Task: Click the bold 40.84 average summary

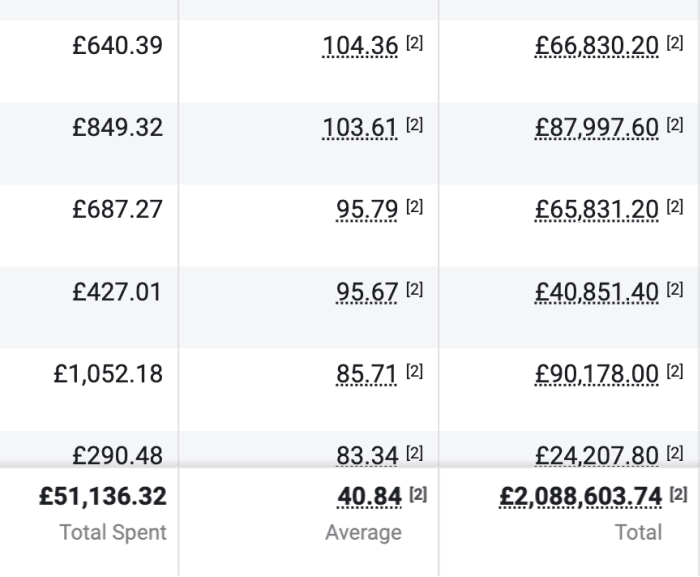Action: [370, 497]
